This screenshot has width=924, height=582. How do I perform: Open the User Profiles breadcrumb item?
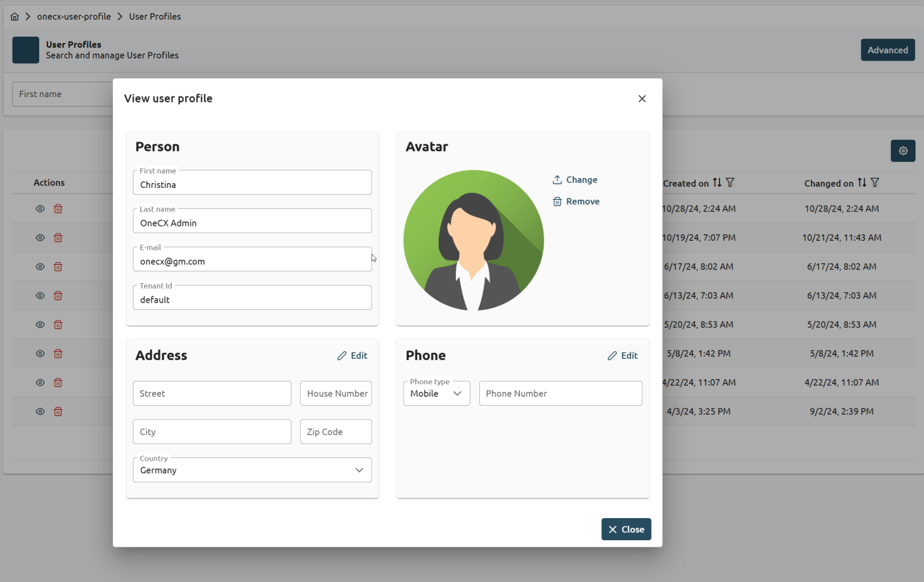pos(155,16)
